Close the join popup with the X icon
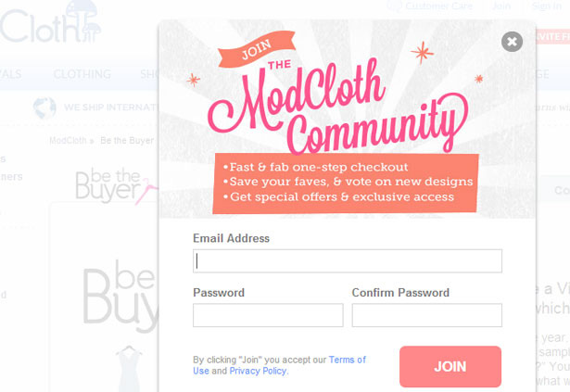Image resolution: width=570 pixels, height=392 pixels. pos(512,41)
